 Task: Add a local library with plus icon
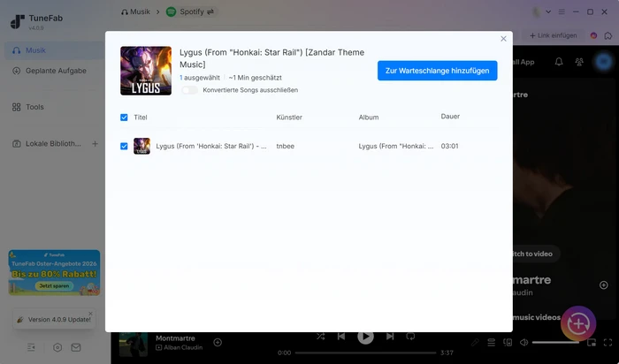[x=96, y=143]
